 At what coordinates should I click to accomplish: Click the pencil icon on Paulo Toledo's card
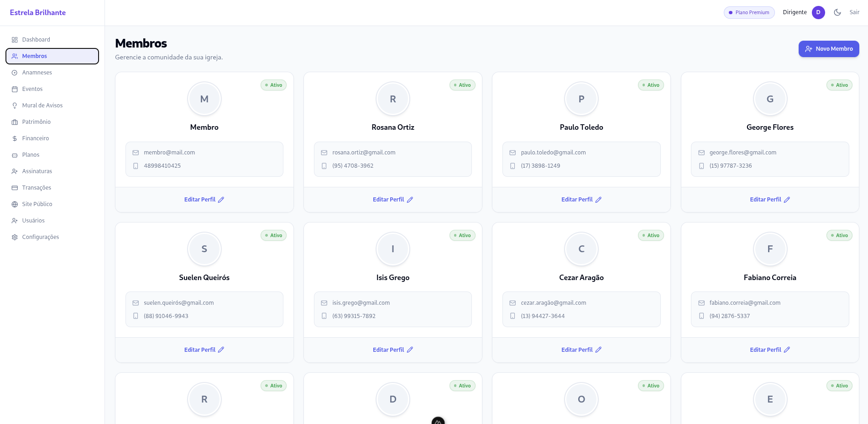pyautogui.click(x=598, y=200)
